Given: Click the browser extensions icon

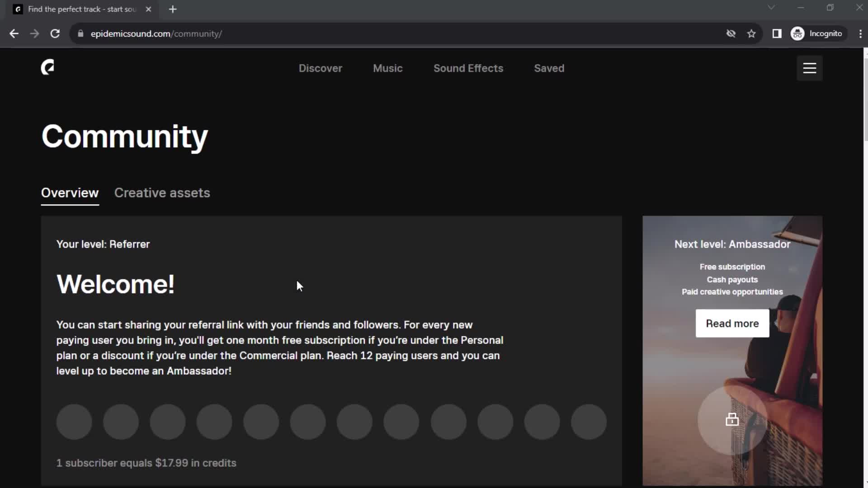Looking at the screenshot, I should [778, 33].
